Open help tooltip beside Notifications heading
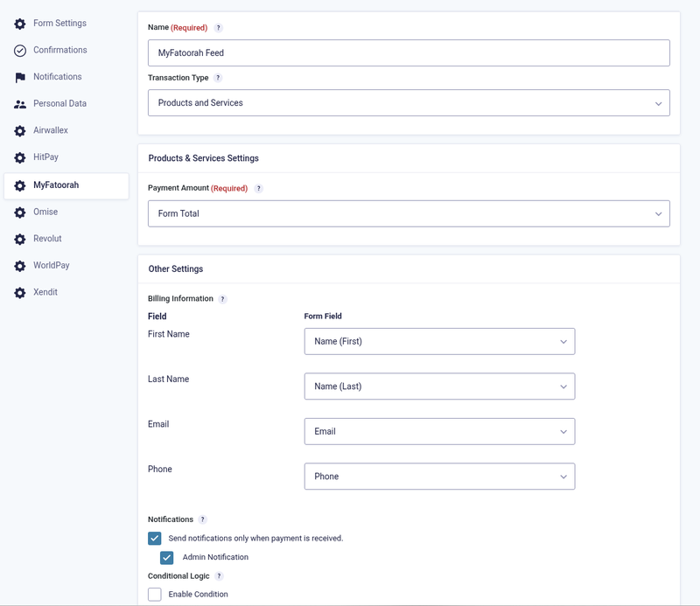This screenshot has height=606, width=700. [x=203, y=519]
